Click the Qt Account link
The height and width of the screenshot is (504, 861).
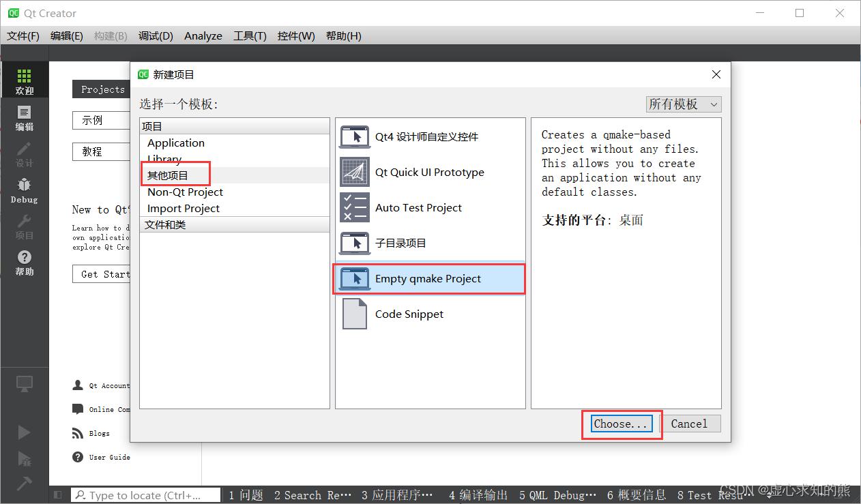point(109,385)
